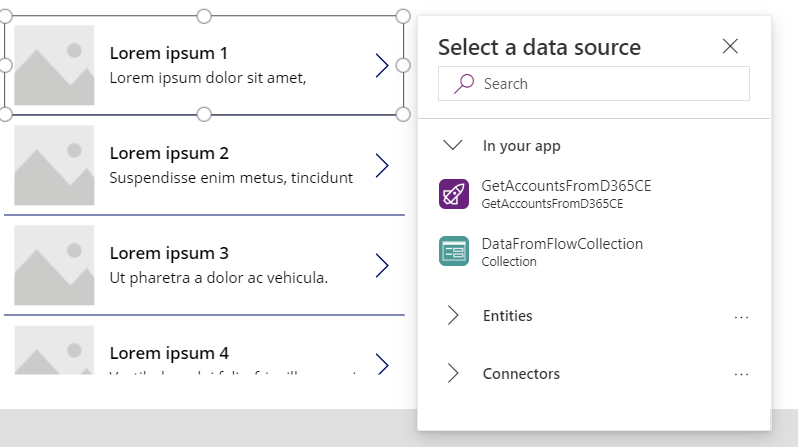Click the arrow next to Lorem ipsum 2
Viewport: 798px width, 447px height.
coord(382,165)
